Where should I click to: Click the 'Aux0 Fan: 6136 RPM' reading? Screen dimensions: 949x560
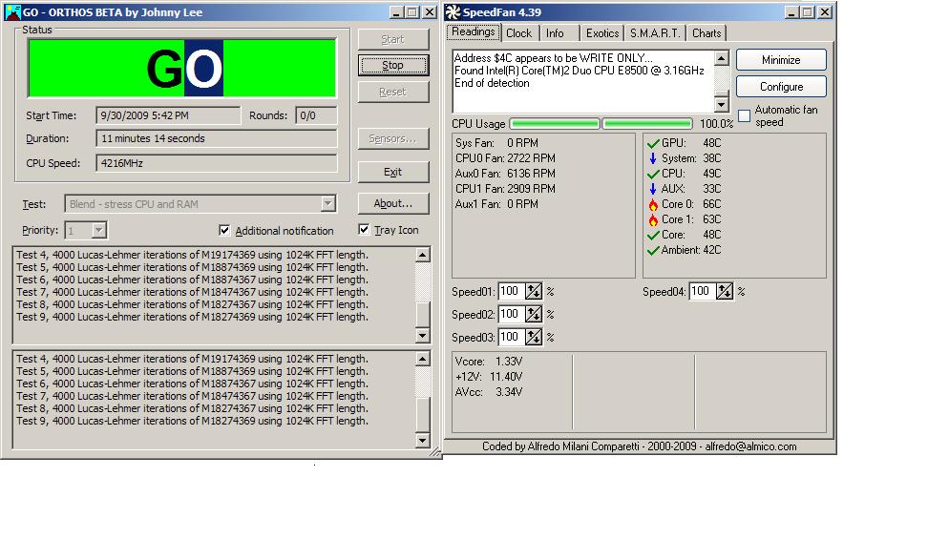pyautogui.click(x=505, y=174)
